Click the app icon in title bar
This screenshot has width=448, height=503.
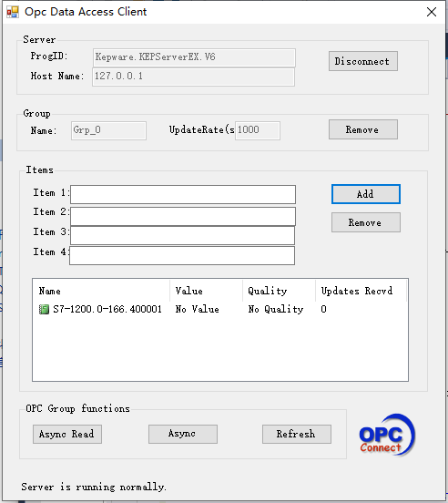[x=13, y=12]
